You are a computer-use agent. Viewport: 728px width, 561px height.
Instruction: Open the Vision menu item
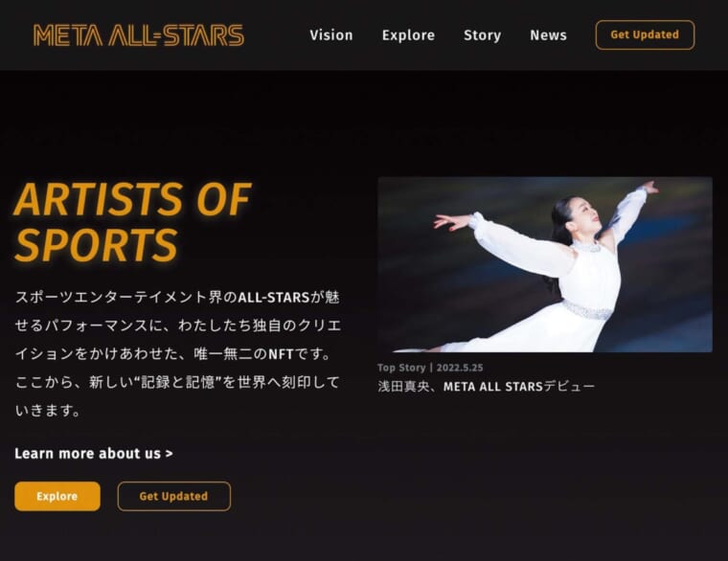[331, 35]
